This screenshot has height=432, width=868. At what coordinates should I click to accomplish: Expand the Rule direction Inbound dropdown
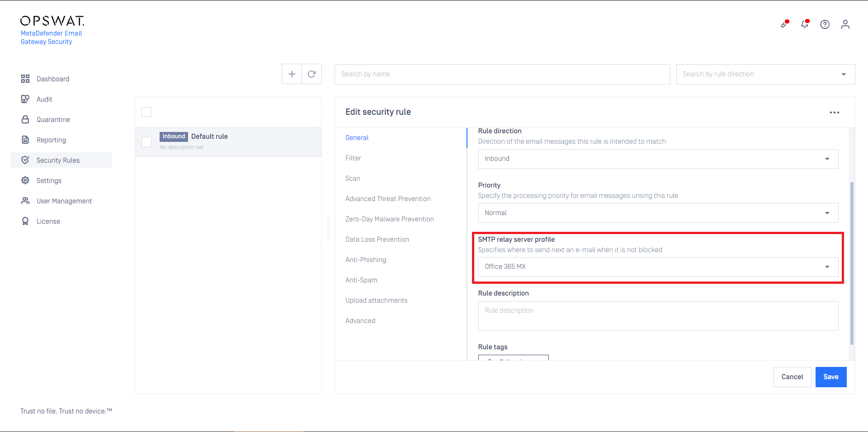tap(658, 159)
